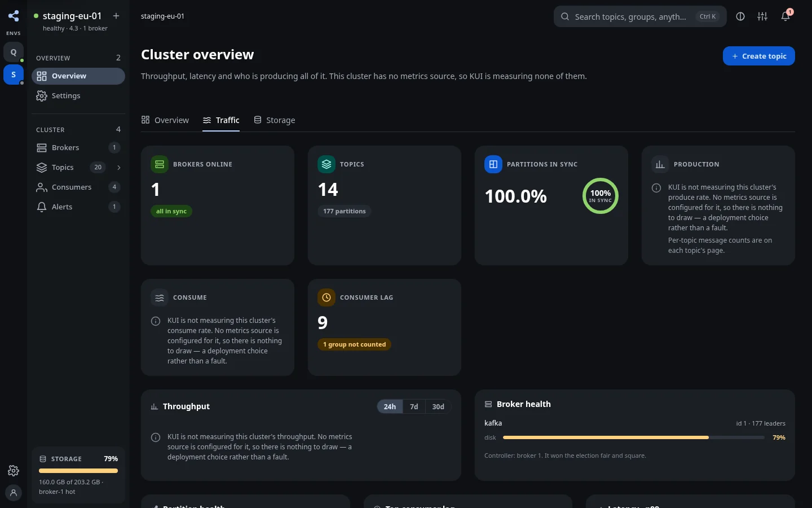This screenshot has width=812, height=508.
Task: Click the Consume card icon
Action: (160, 297)
